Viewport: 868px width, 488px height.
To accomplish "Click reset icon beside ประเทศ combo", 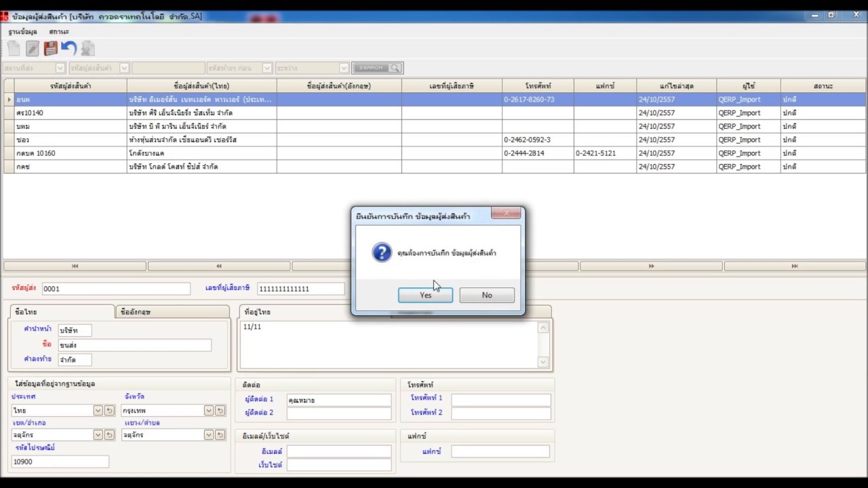I will [x=109, y=411].
